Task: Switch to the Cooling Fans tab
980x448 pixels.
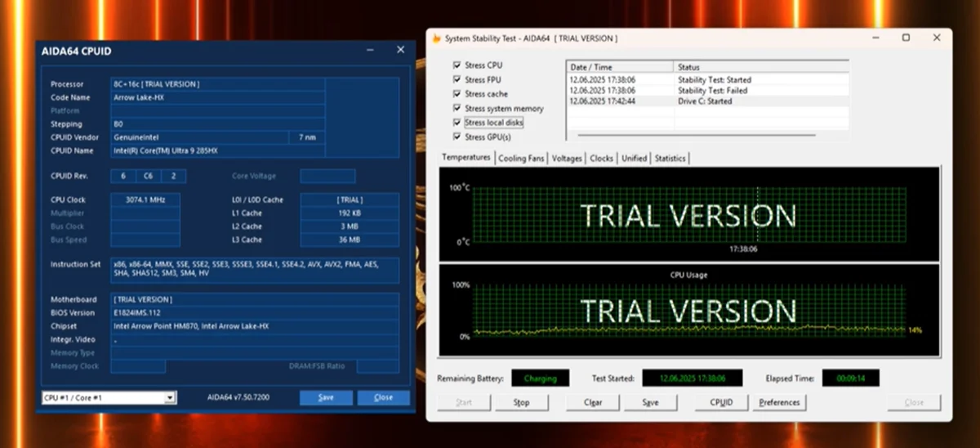Action: 521,159
